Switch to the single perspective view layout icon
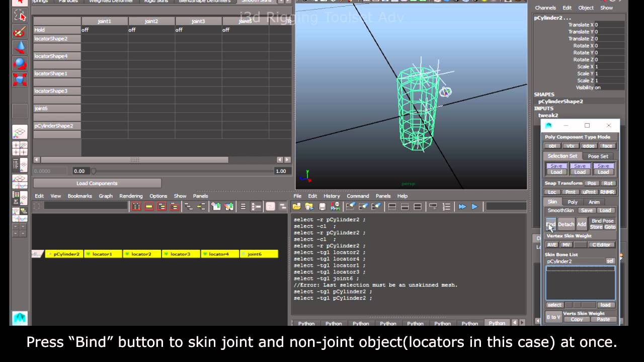 (x=20, y=132)
